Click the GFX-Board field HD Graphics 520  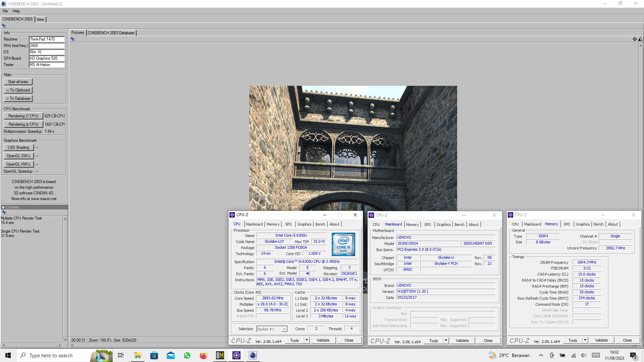pos(47,58)
